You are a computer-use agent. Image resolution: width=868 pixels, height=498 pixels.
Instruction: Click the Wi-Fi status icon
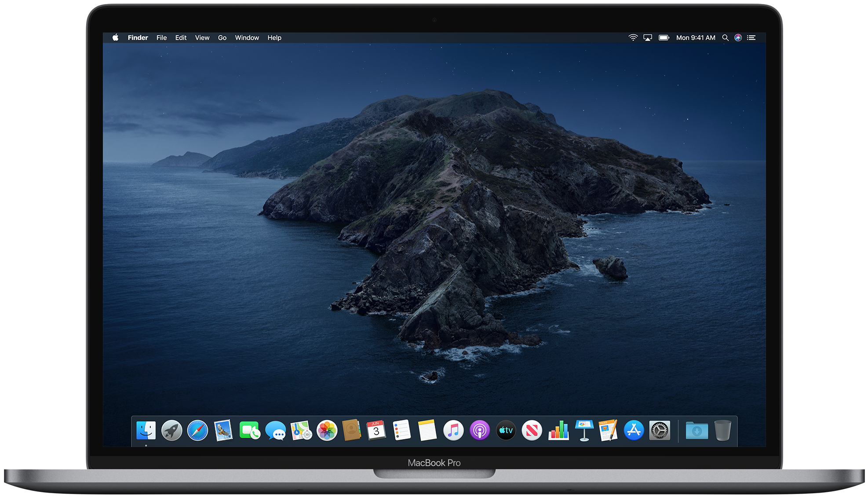point(633,38)
